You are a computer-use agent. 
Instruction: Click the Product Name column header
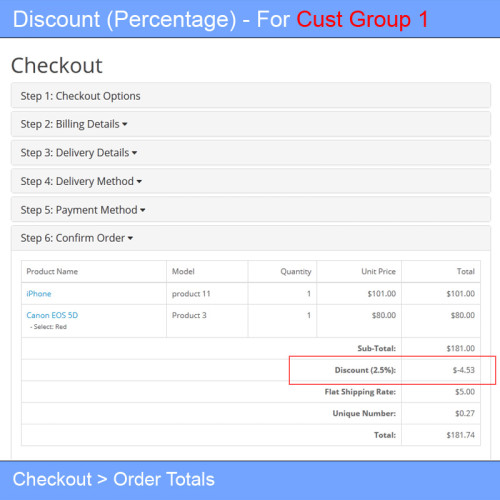coord(52,271)
